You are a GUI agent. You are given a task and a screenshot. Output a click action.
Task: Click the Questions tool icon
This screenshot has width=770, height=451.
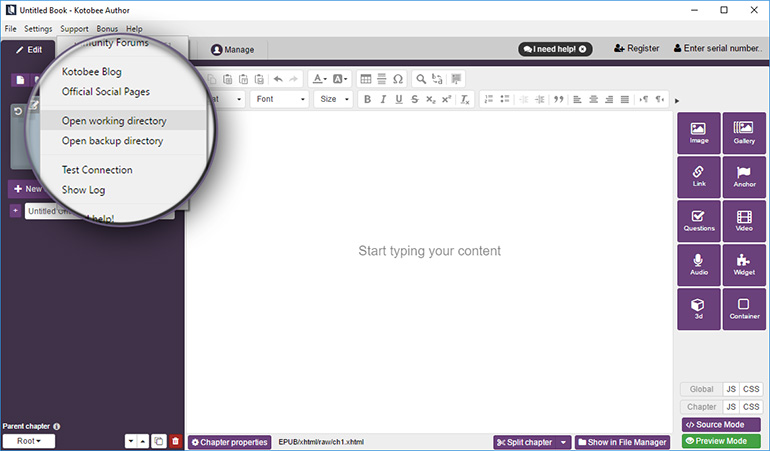tap(698, 221)
